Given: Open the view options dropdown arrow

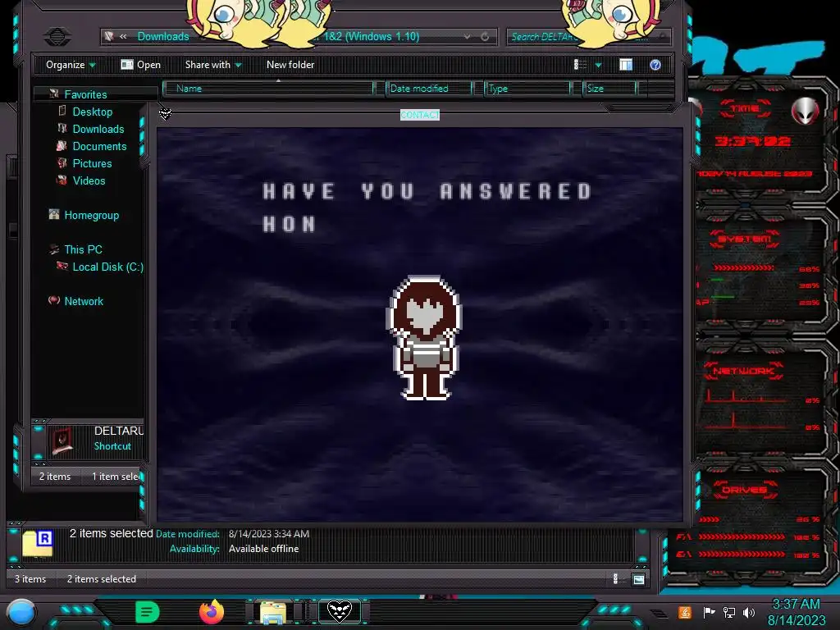Looking at the screenshot, I should coord(598,65).
